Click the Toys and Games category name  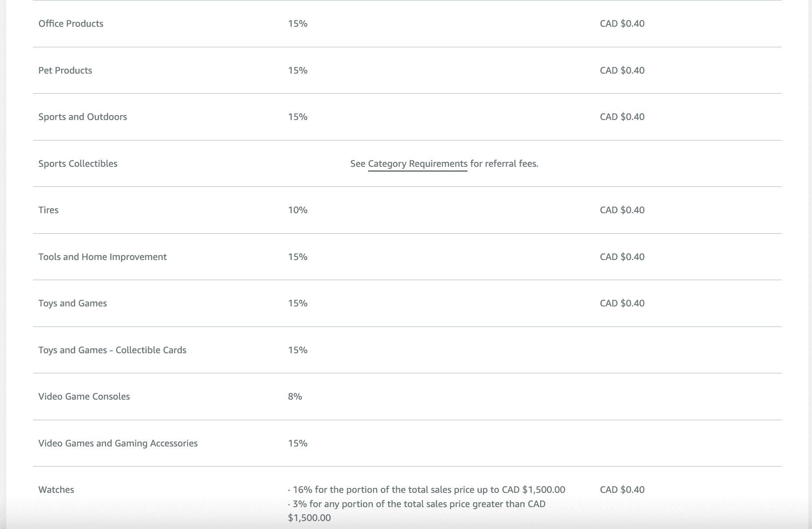(73, 303)
